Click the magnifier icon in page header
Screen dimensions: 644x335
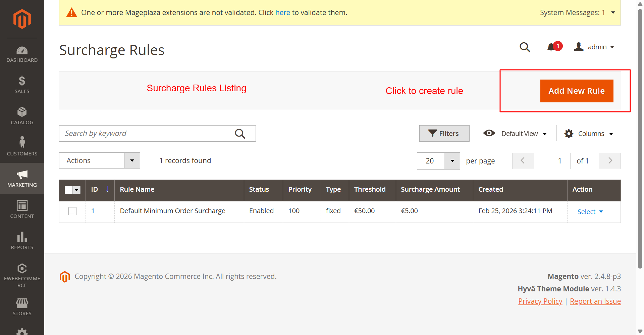pos(525,47)
